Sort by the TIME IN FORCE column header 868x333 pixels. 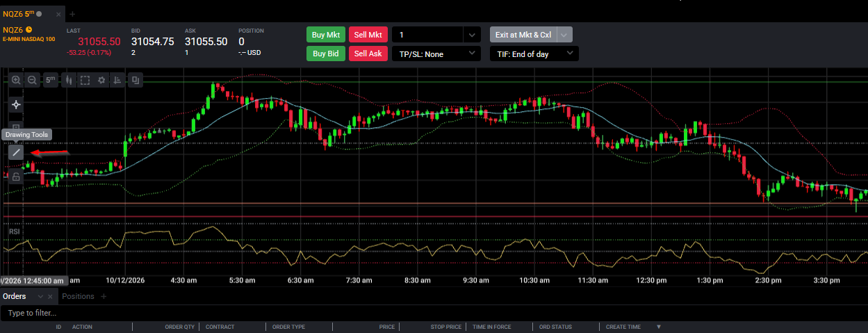pyautogui.click(x=492, y=327)
